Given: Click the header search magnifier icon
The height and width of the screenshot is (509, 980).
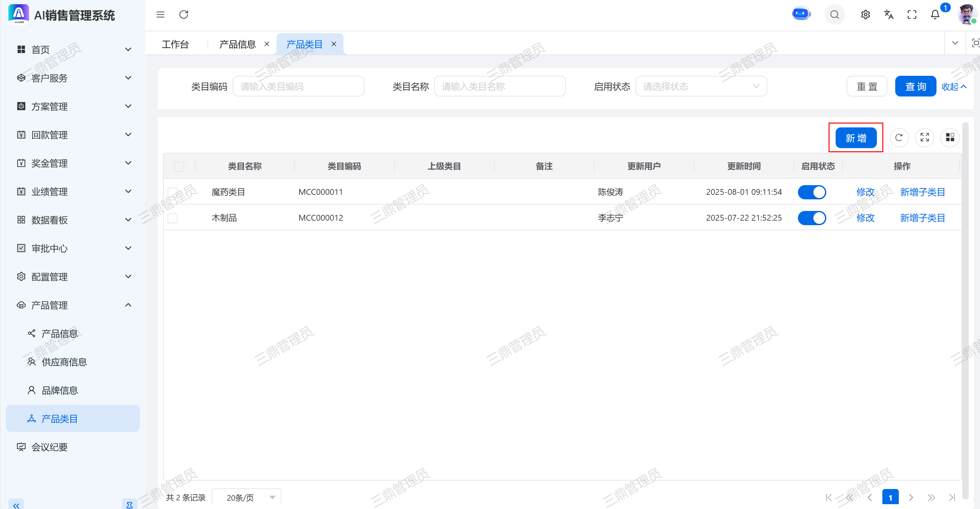Looking at the screenshot, I should coord(834,15).
